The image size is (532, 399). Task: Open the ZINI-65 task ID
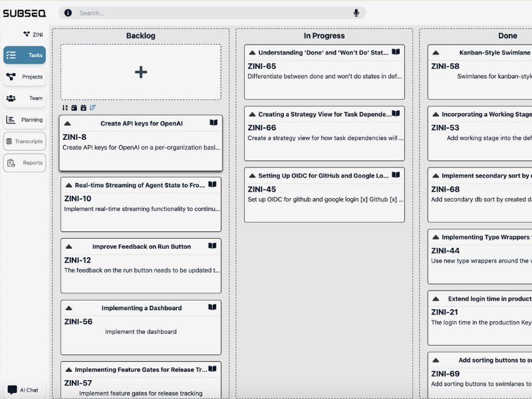[262, 66]
